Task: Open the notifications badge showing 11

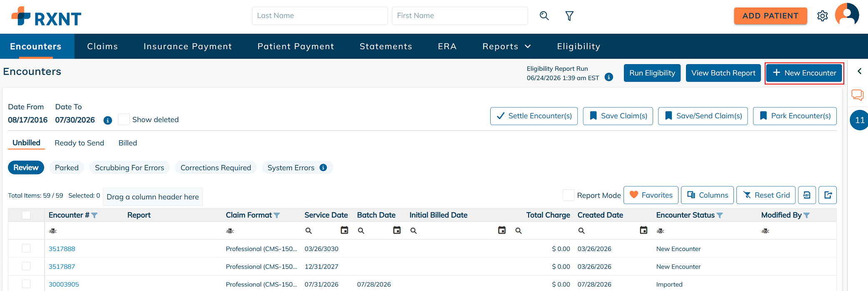Action: (x=859, y=120)
